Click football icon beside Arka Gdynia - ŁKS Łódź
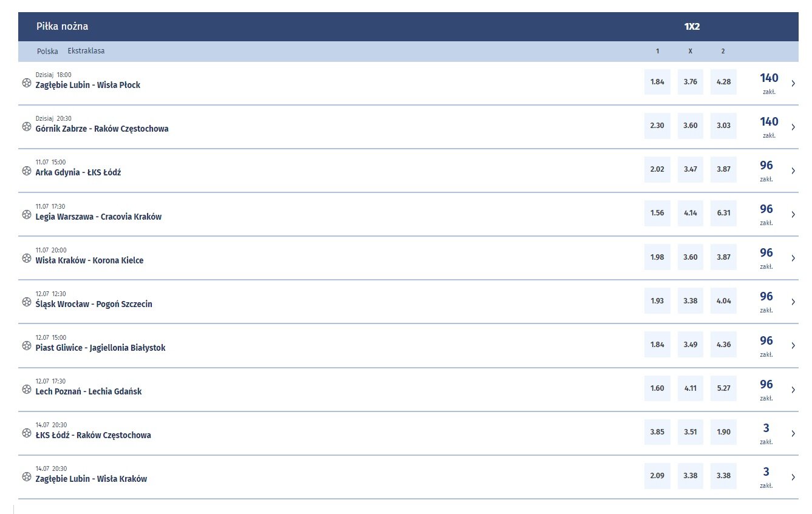 [27, 171]
